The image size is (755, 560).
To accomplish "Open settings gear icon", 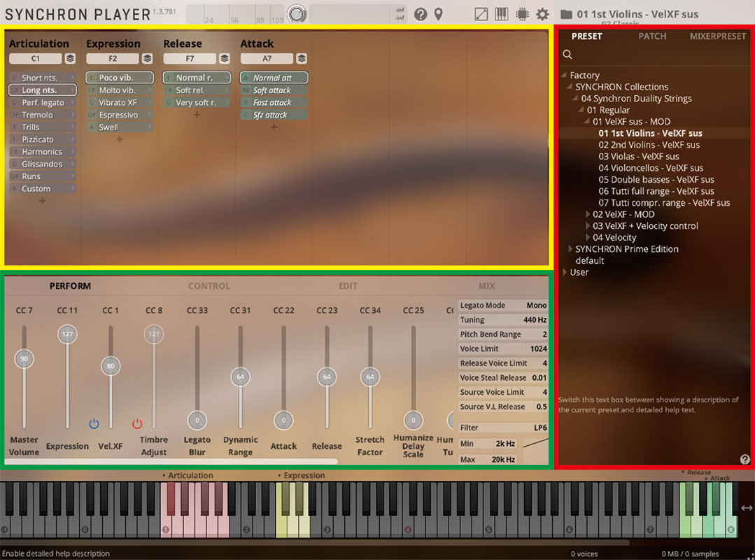I will 543,14.
